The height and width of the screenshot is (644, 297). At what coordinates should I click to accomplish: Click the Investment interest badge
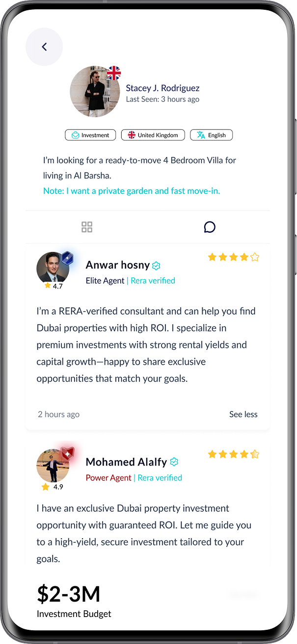pos(90,135)
